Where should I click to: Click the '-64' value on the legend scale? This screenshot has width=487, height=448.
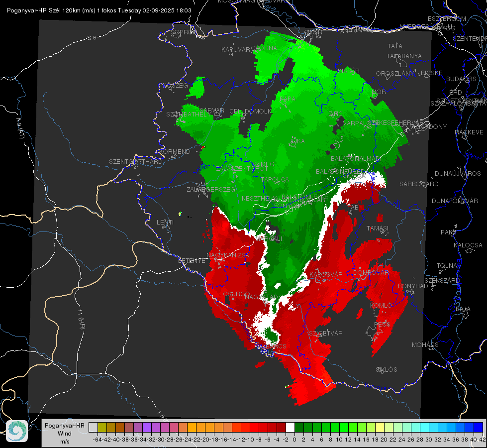point(97,440)
